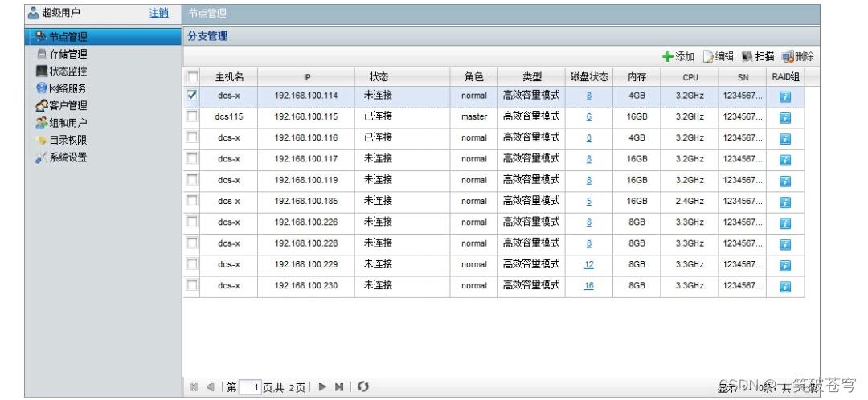
Task: Open RAID group info for 192.168.100.230
Action: point(785,287)
